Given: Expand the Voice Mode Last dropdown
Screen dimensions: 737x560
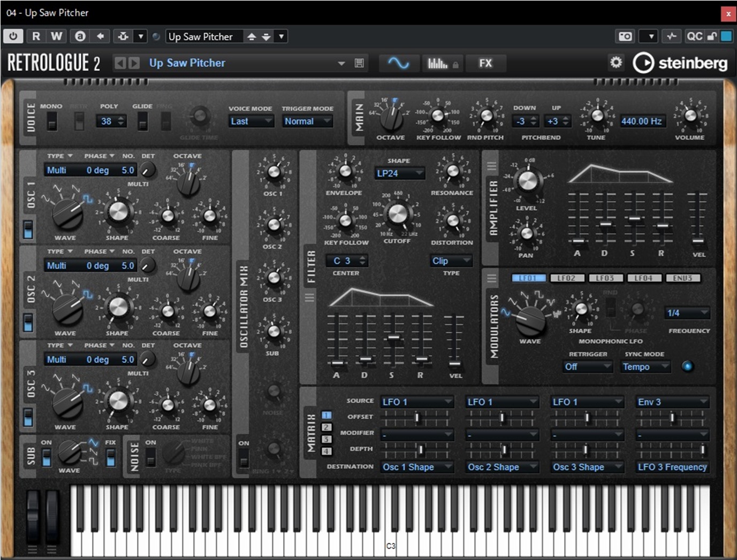Looking at the screenshot, I should point(251,121).
